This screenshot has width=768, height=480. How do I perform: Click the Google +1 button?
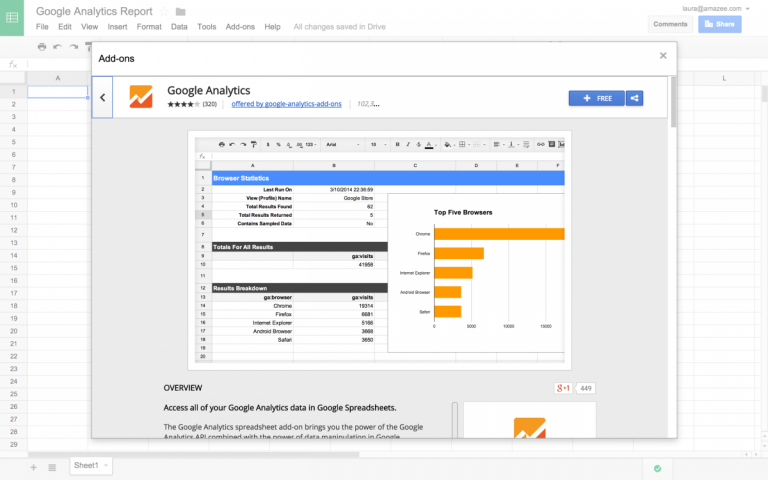[563, 388]
